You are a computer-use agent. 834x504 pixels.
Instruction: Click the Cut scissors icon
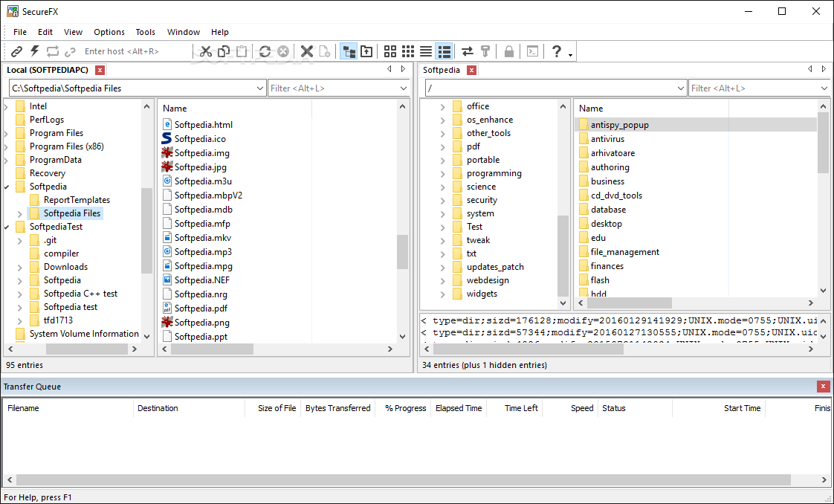coord(206,51)
